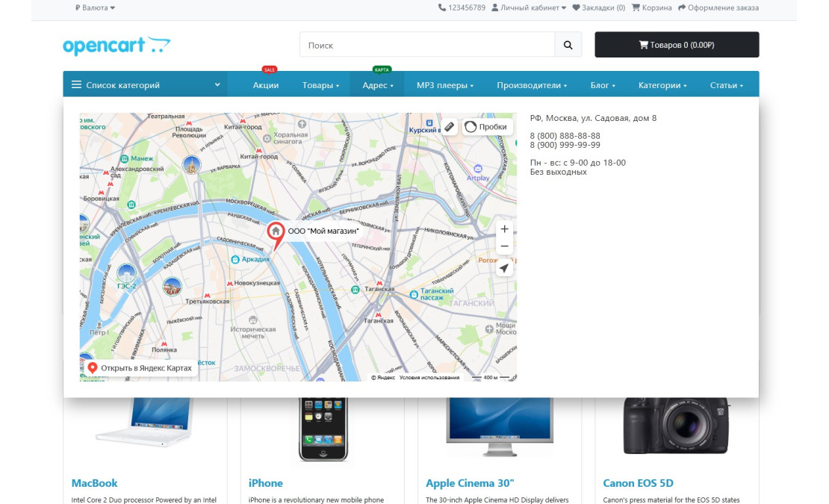Click the Artplay place icon on map

pos(478,169)
